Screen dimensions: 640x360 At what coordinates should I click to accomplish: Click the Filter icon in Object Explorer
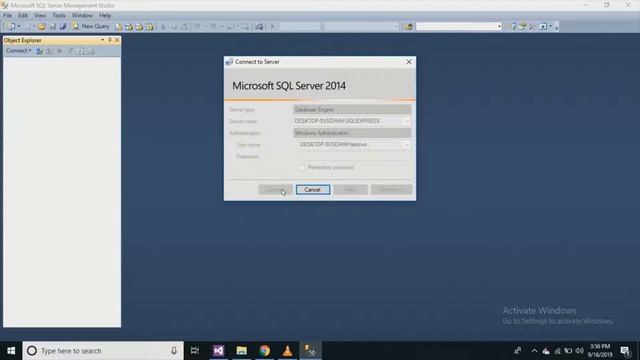(70, 51)
